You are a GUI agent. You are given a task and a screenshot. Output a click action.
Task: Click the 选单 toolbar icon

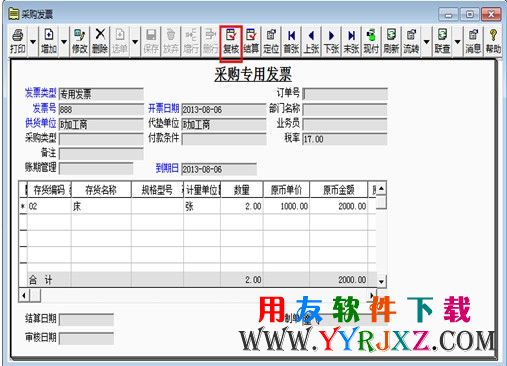pos(120,41)
